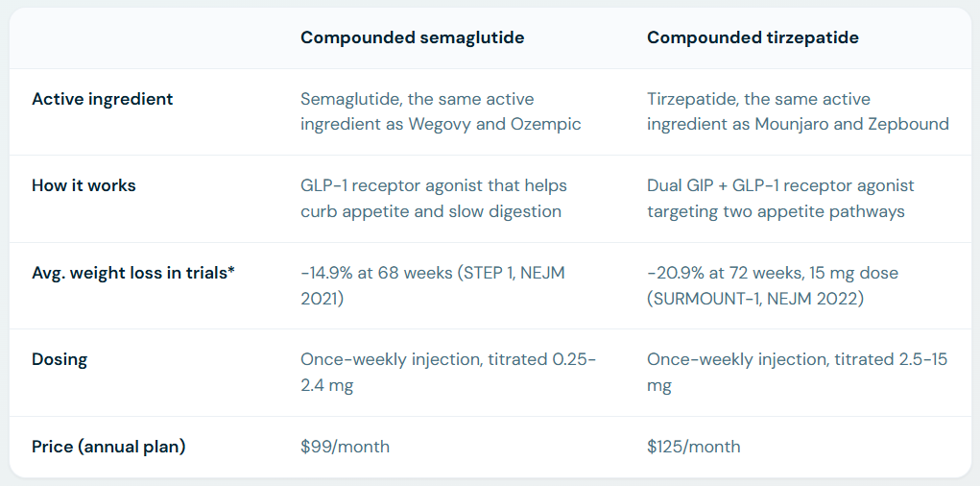This screenshot has width=980, height=486.
Task: Click the asterisk after trials label
Action: [230, 270]
